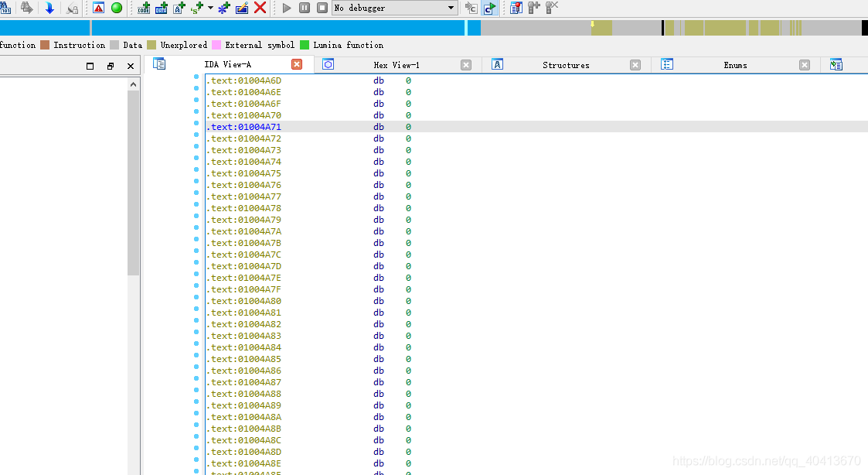This screenshot has width=868, height=475.
Task: Float the left side panel
Action: pos(111,66)
